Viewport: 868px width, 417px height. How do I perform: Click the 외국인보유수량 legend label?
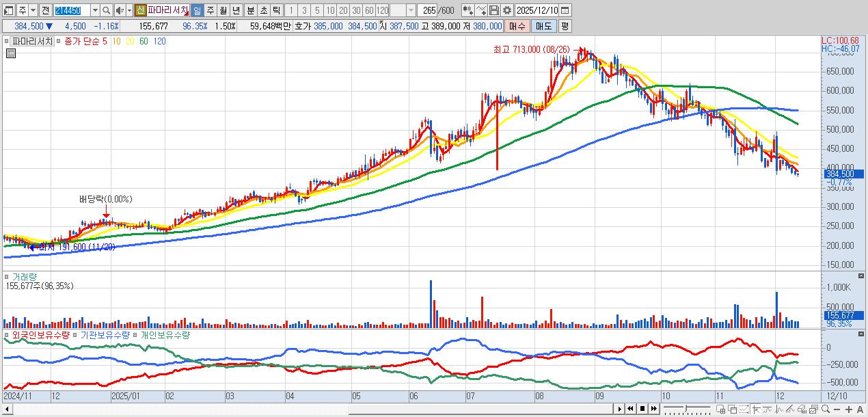pyautogui.click(x=41, y=335)
